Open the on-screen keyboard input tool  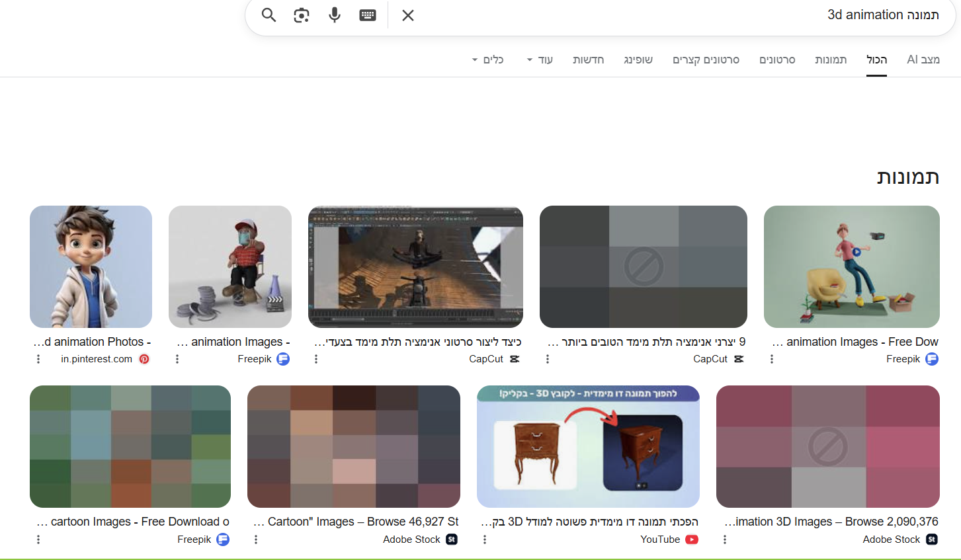coord(368,15)
